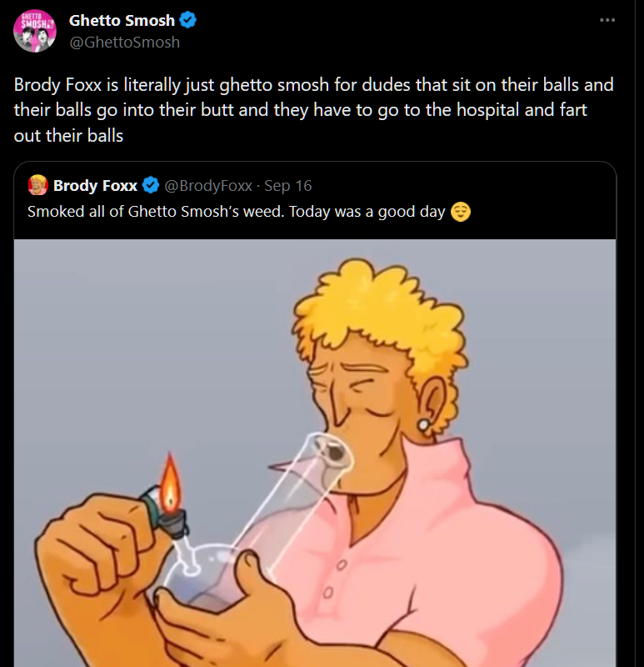The height and width of the screenshot is (667, 644).
Task: Open the tweet's three-dot more menu
Action: coord(607,20)
